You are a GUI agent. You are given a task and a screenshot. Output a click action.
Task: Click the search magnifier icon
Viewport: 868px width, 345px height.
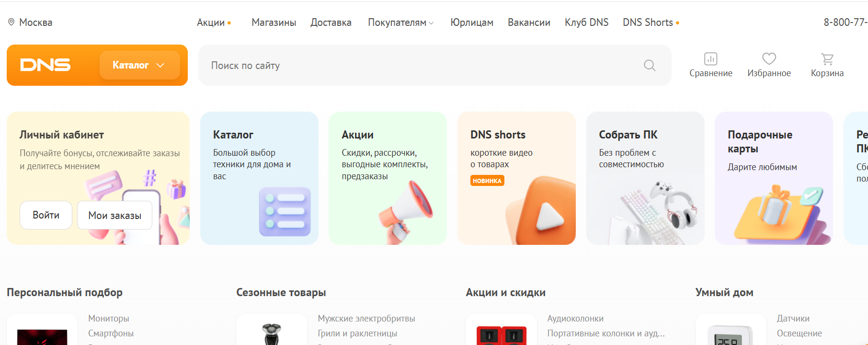click(650, 65)
